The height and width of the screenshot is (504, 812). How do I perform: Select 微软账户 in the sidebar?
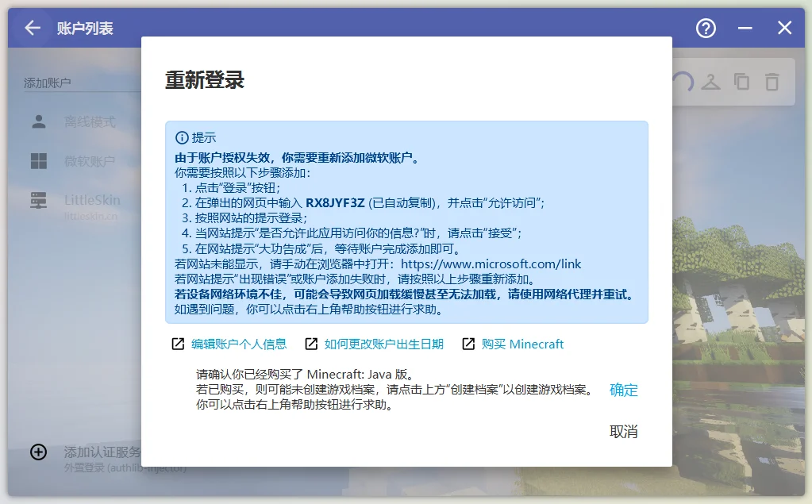(x=89, y=161)
